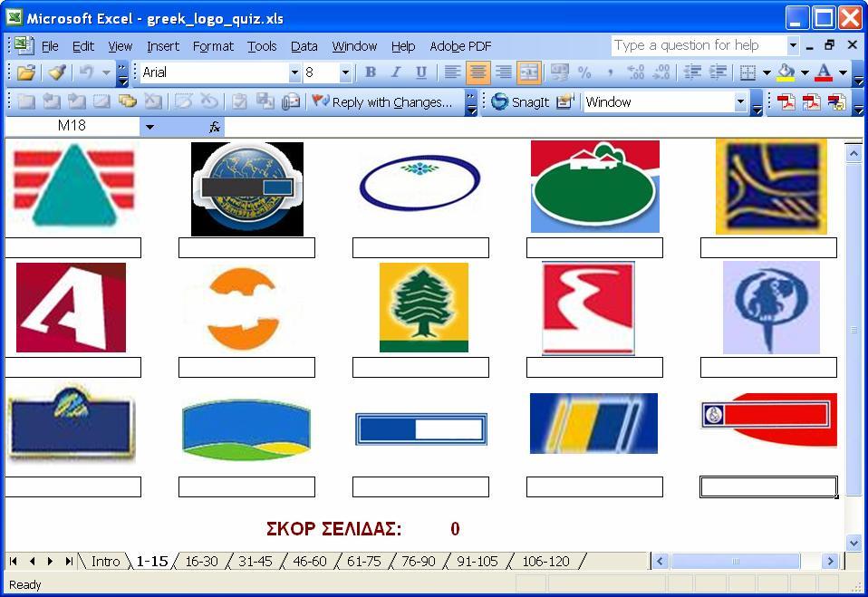Open the Font Color dropdown arrow

844,72
